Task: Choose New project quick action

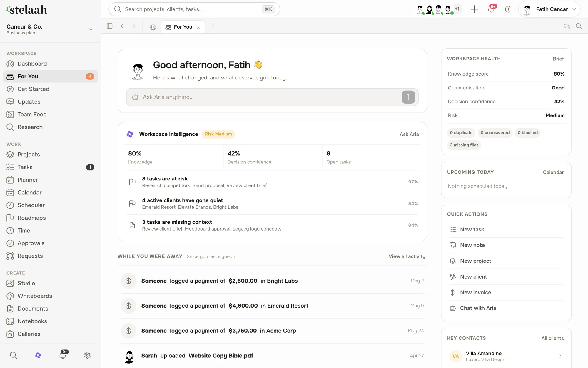Action: point(506,261)
